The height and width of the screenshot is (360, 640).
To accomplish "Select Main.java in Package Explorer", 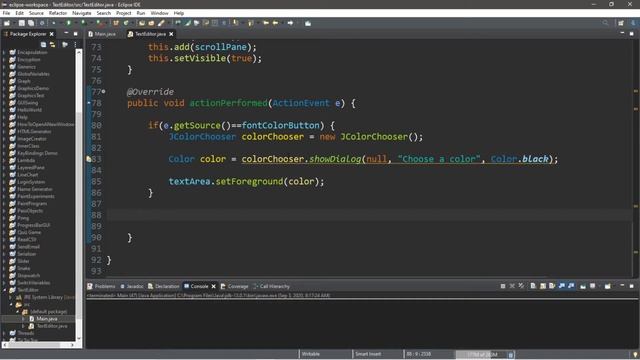I will [x=47, y=319].
